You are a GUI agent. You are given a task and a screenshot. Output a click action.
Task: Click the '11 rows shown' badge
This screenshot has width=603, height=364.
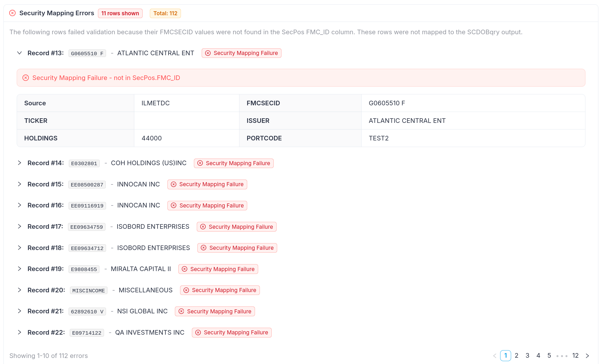coord(120,13)
